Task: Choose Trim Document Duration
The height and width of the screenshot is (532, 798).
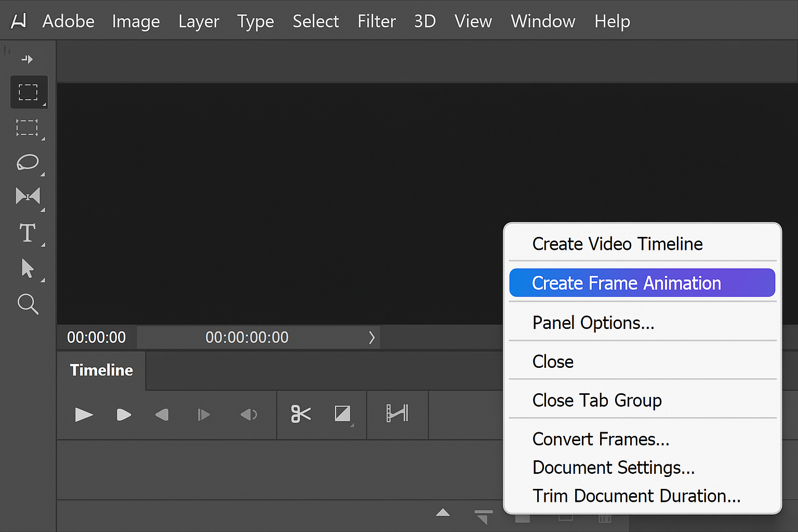Action: [643, 496]
